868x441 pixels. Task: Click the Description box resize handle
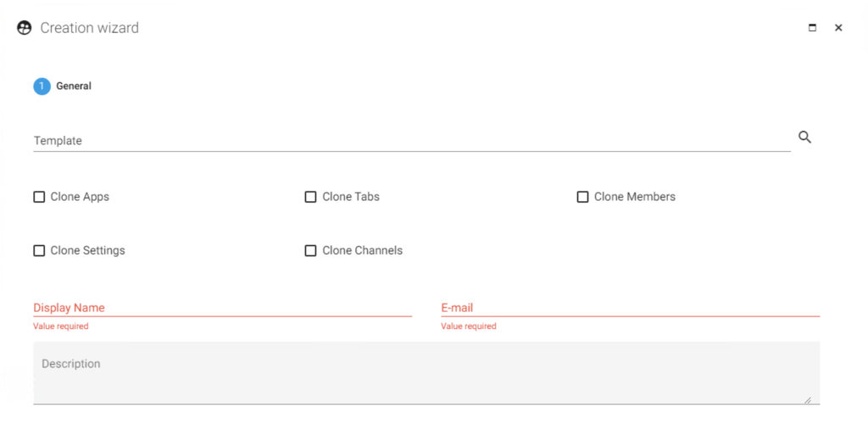(808, 399)
